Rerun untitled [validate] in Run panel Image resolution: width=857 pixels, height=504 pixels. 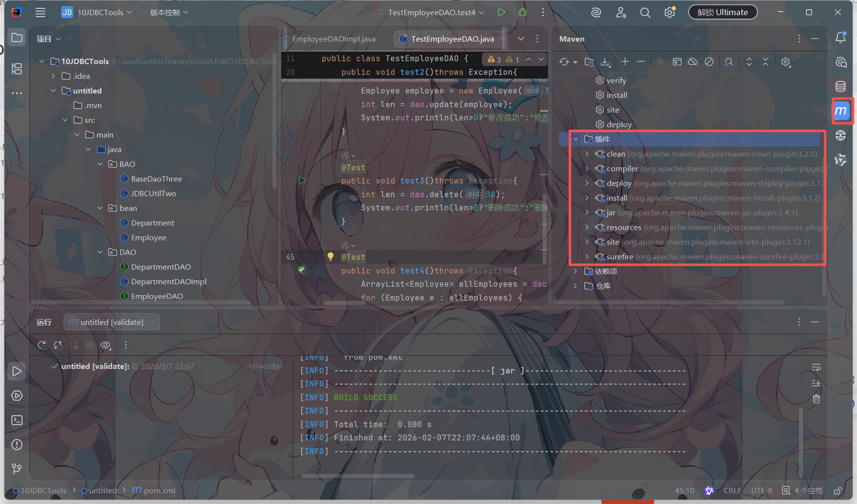42,345
